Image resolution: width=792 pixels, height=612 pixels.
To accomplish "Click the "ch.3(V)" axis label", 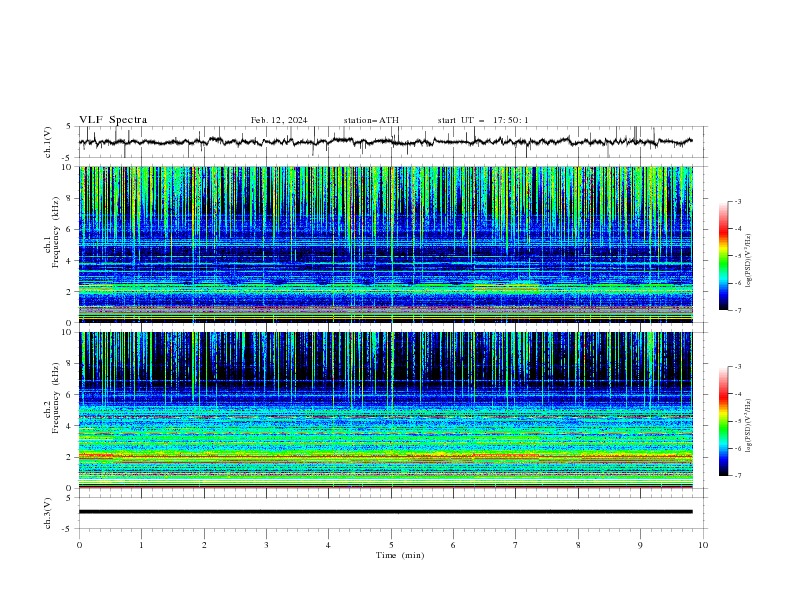I will (48, 513).
